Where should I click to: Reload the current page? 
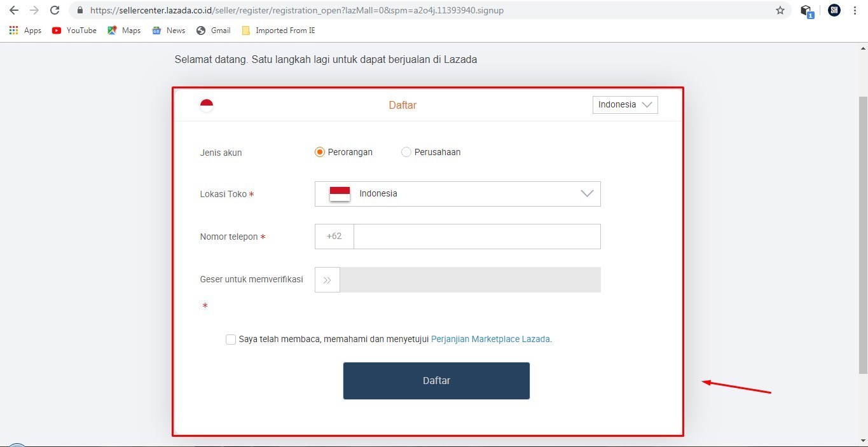point(55,10)
